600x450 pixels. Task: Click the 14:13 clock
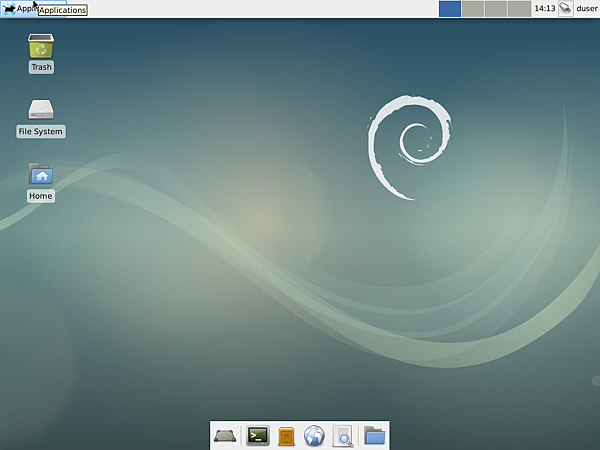545,9
